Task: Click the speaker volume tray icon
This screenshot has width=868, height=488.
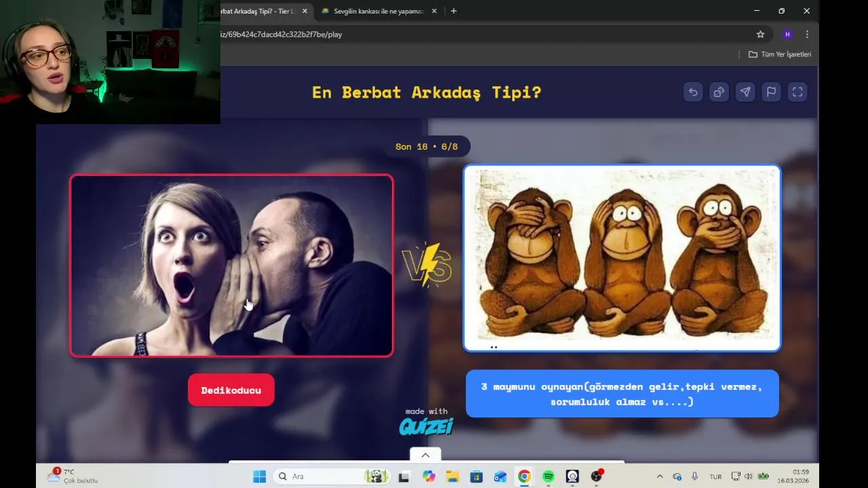Action: click(749, 476)
